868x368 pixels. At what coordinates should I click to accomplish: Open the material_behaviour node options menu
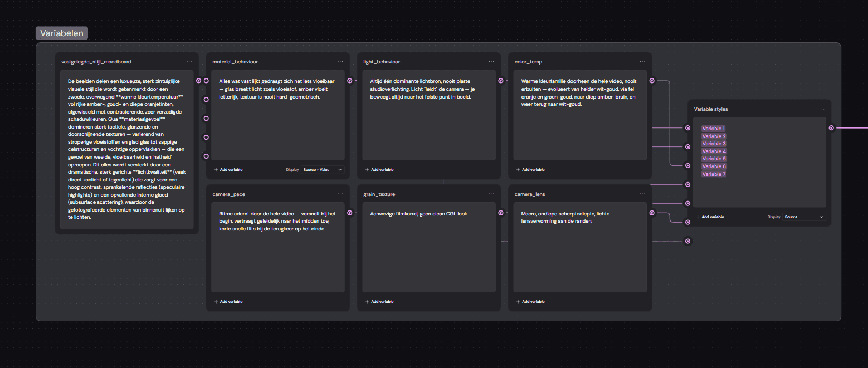[340, 62]
